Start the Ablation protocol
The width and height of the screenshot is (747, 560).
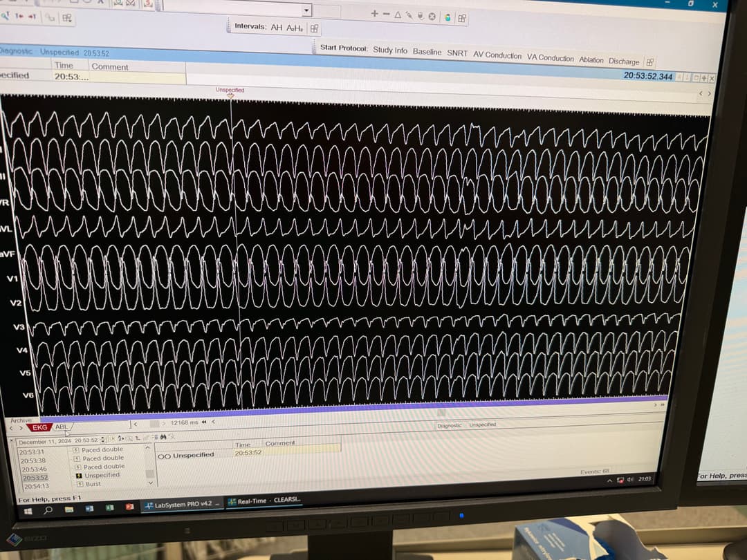click(591, 59)
